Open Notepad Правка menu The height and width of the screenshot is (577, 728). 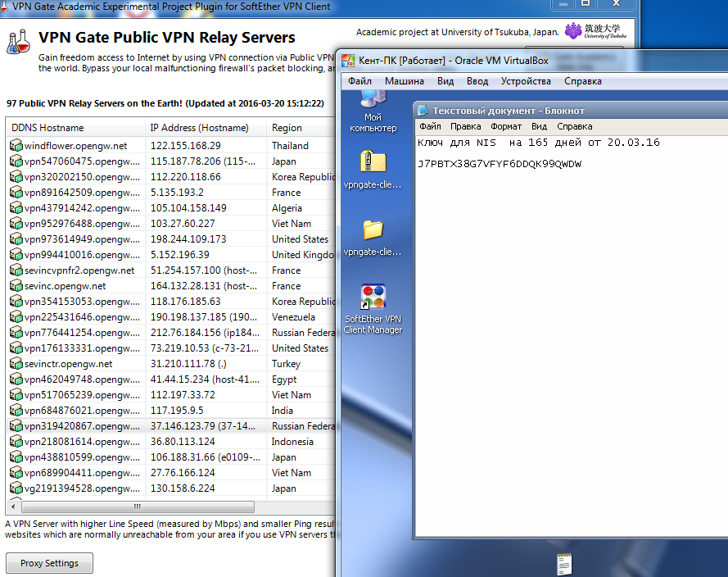click(x=466, y=126)
